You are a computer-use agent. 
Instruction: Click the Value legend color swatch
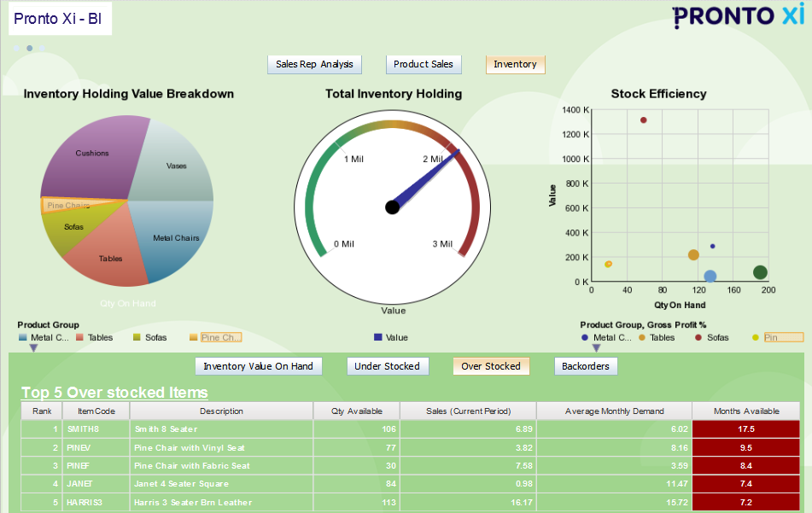pyautogui.click(x=377, y=337)
